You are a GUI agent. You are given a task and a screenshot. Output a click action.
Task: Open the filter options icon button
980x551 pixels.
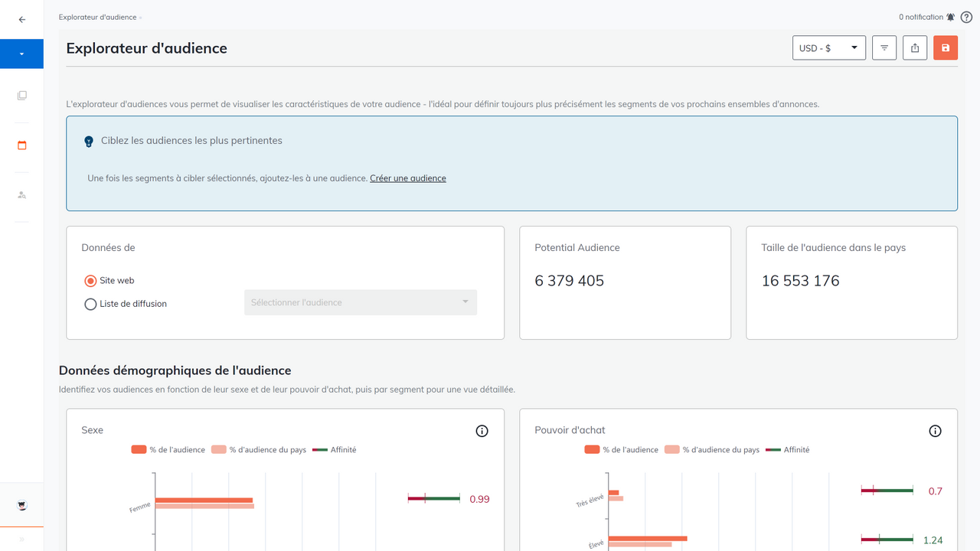(884, 47)
